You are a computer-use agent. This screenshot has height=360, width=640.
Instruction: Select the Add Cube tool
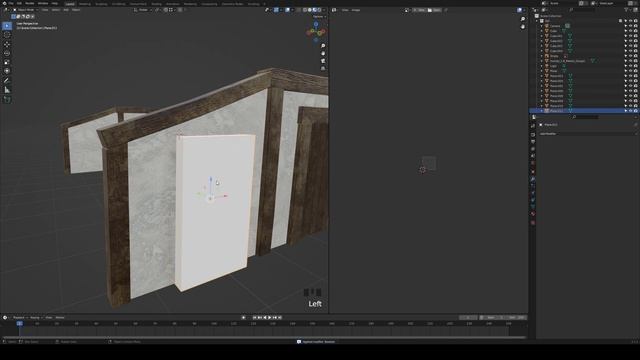click(x=7, y=100)
